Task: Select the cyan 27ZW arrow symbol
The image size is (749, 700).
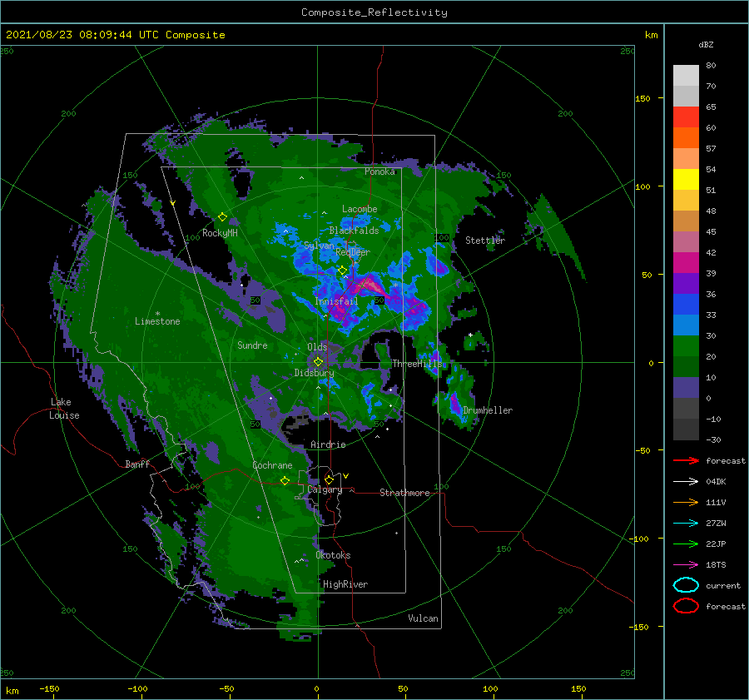Action: pyautogui.click(x=686, y=524)
